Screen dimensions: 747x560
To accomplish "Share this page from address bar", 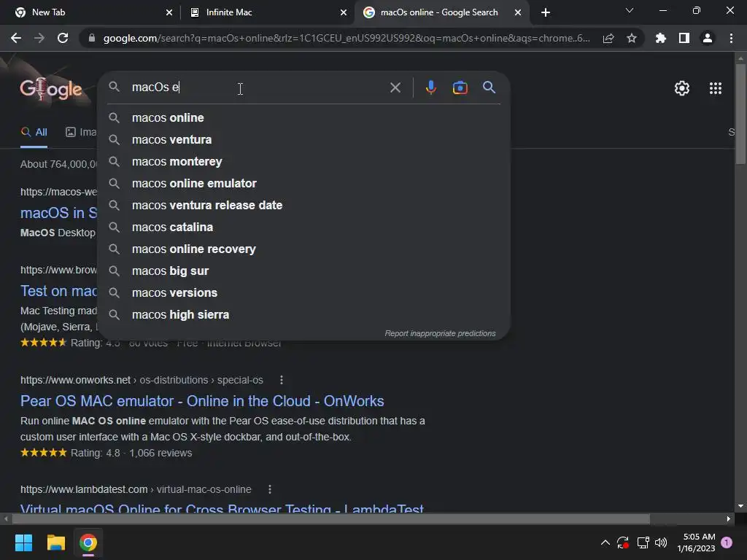I will (x=608, y=38).
